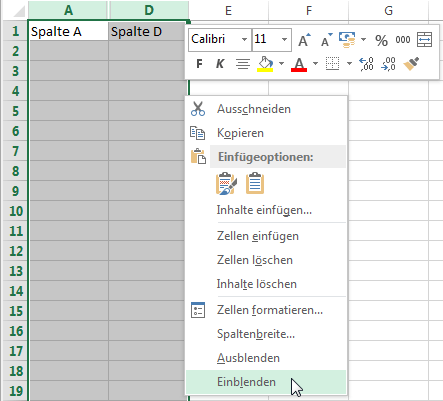
Task: Click the Increase Decimal icon
Action: 366,64
